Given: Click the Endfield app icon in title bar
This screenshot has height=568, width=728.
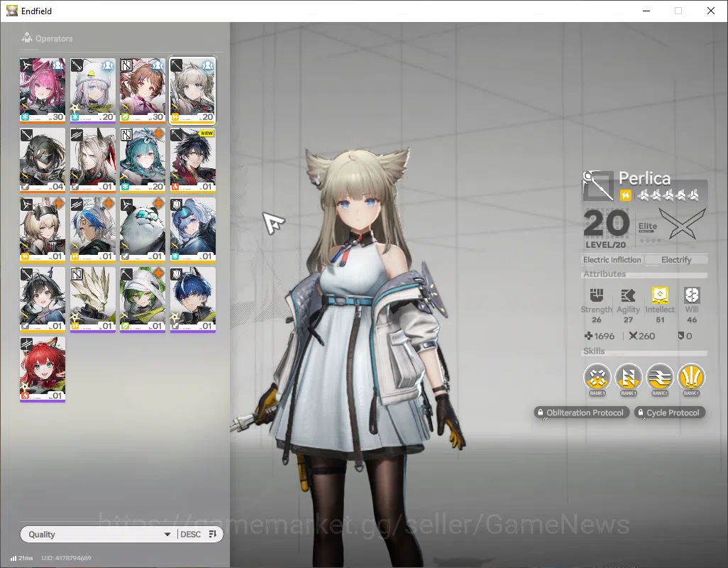Looking at the screenshot, I should [x=11, y=10].
